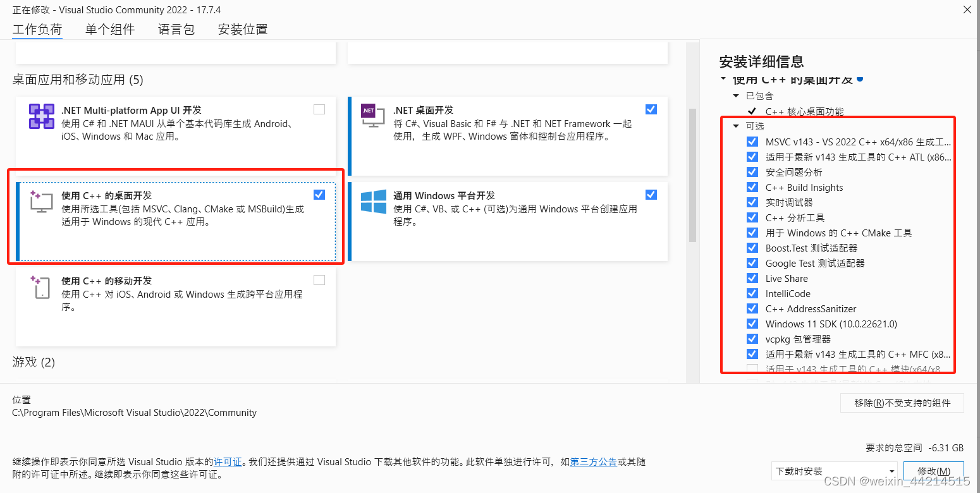Uncheck the MSVC v143 build tools option

[752, 142]
